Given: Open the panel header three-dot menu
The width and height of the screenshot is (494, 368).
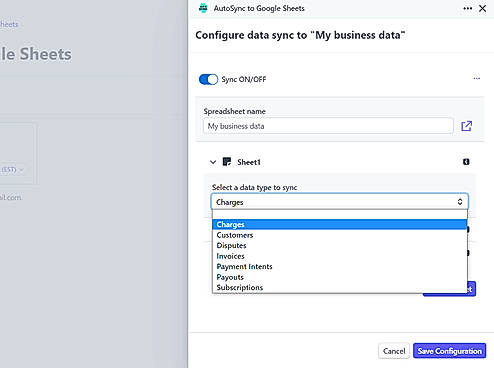Looking at the screenshot, I should coord(468,8).
